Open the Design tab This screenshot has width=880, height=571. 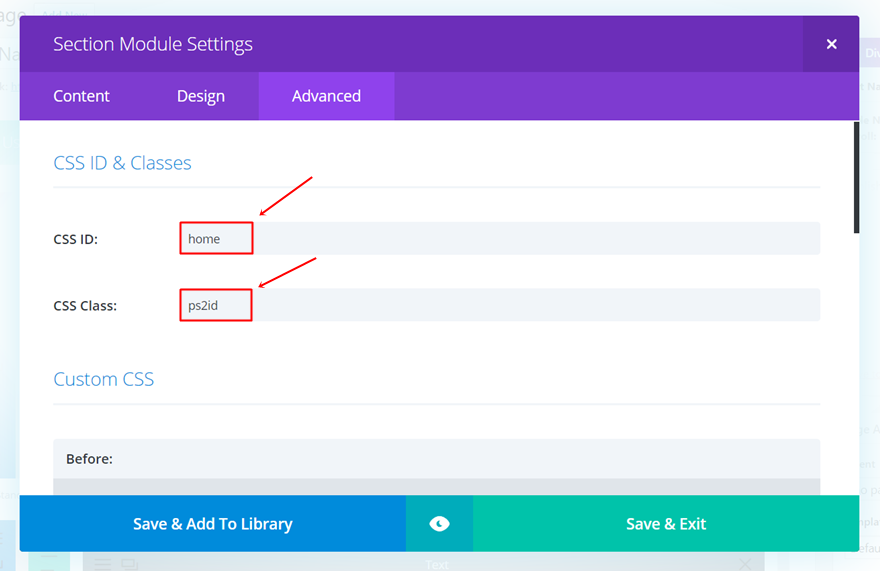(201, 96)
